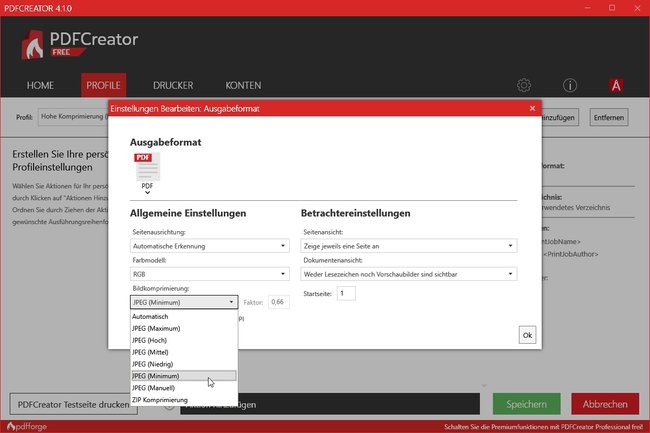Image resolution: width=650 pixels, height=433 pixels.
Task: Select JPEG (Hoch) option
Action: tap(184, 341)
